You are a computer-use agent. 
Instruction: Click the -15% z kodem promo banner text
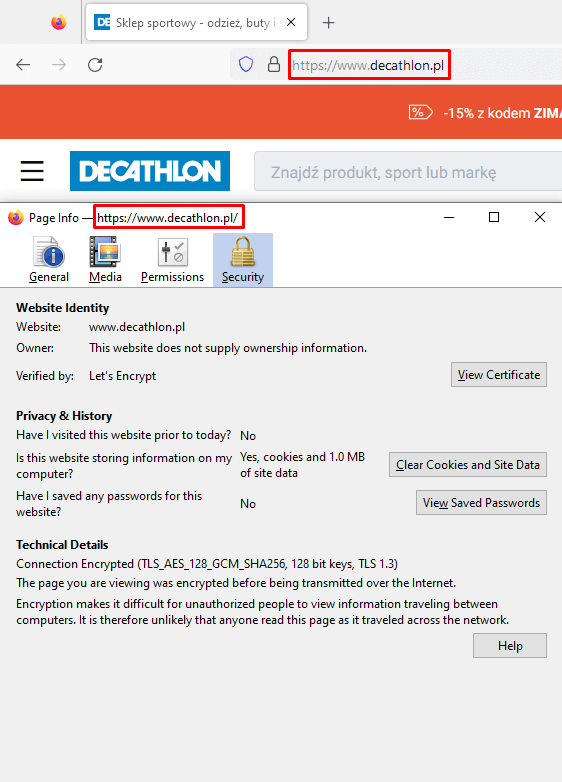pyautogui.click(x=502, y=113)
